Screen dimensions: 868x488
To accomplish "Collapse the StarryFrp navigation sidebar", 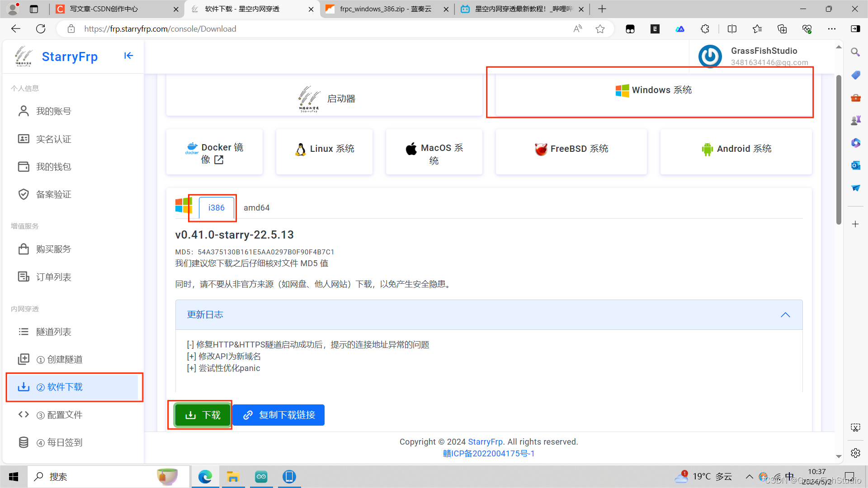I will 128,56.
